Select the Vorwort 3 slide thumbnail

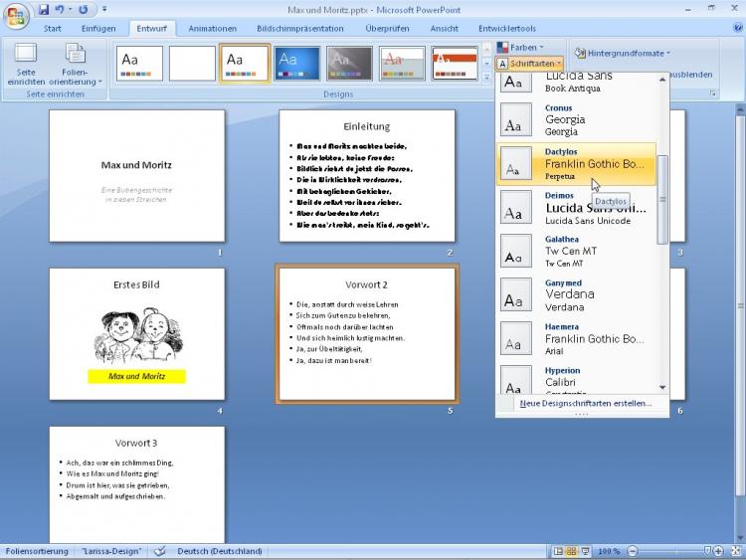click(137, 481)
